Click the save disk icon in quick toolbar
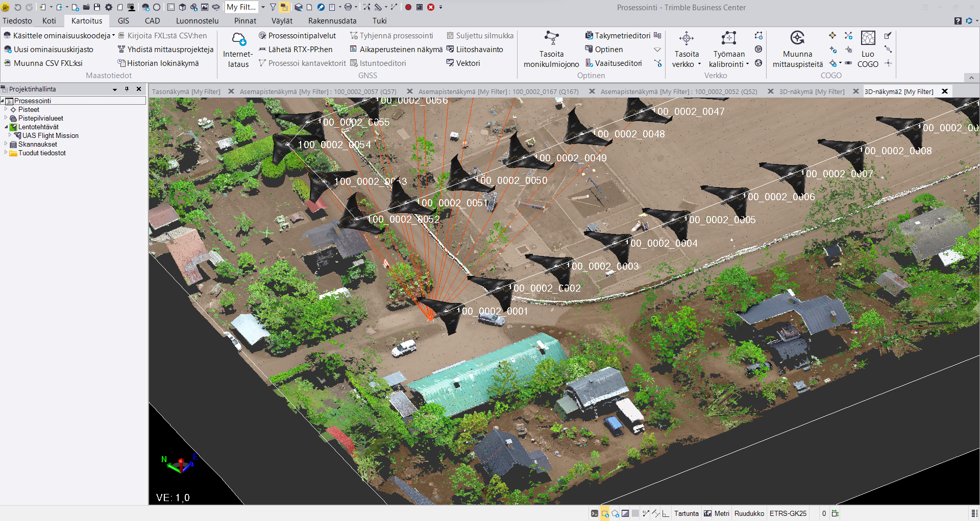The width and height of the screenshot is (980, 521). [97, 7]
